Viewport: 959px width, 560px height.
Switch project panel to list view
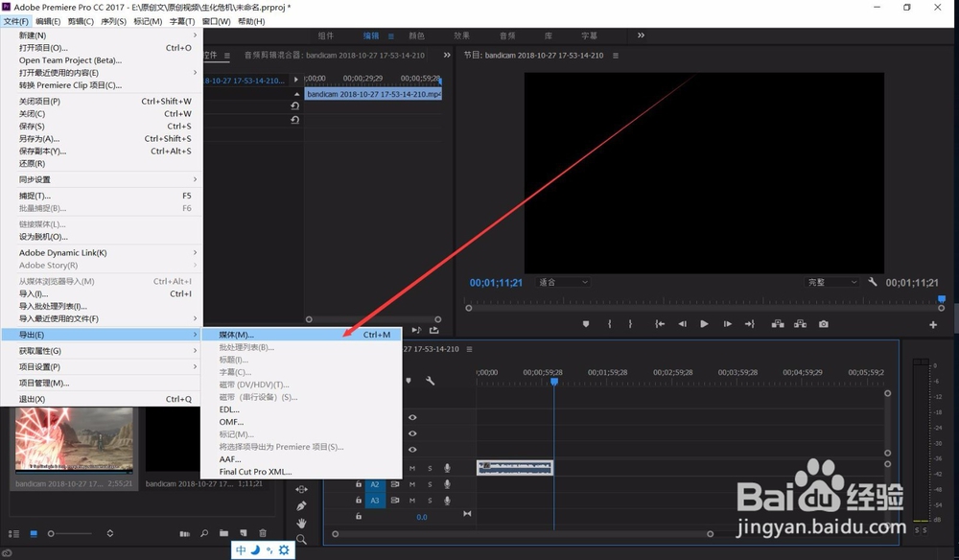13,534
